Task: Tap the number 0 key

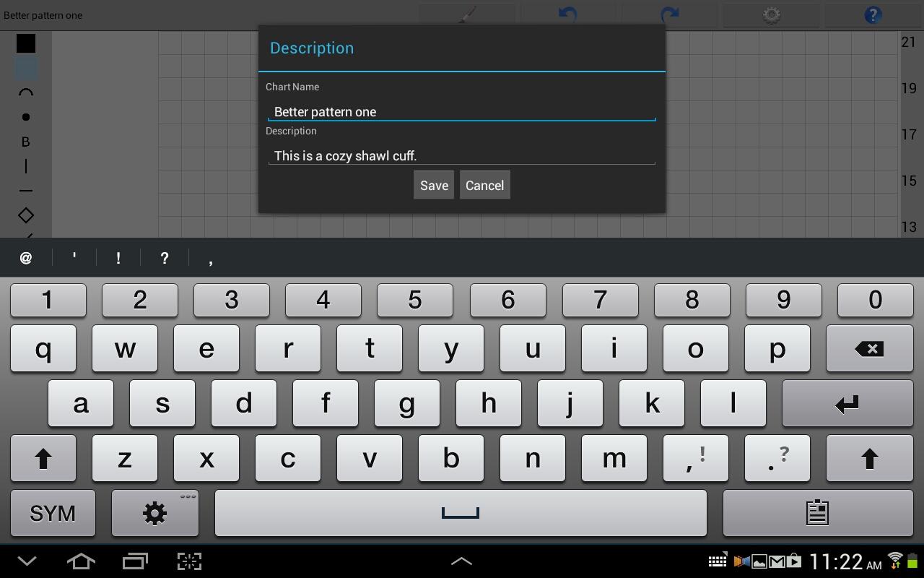Action: (875, 299)
